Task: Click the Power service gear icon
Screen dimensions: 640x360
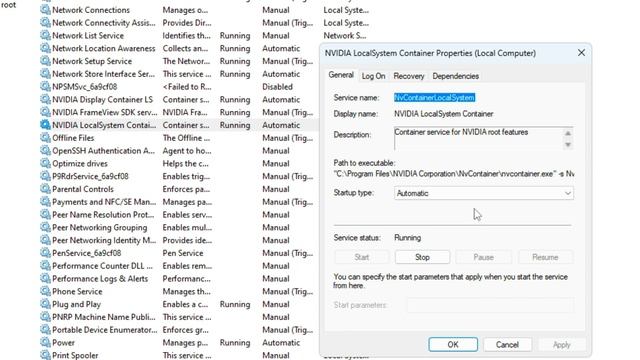Action: [45, 342]
